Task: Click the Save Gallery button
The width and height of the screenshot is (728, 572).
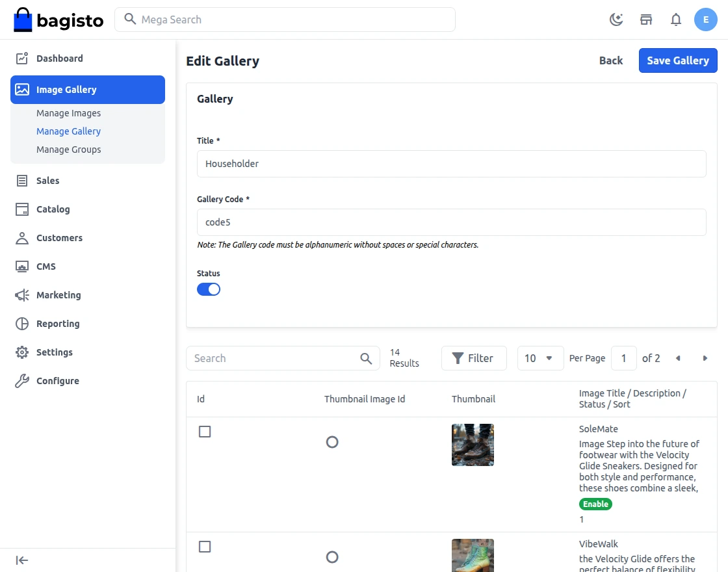Action: [x=678, y=60]
